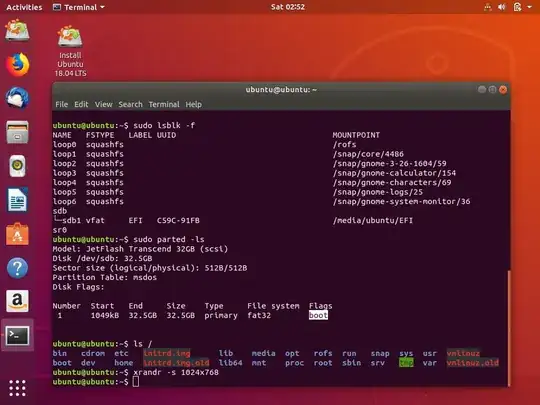Click the terminal vertical scrollbar
Screen dimensions: 540x405
click(x=509, y=328)
